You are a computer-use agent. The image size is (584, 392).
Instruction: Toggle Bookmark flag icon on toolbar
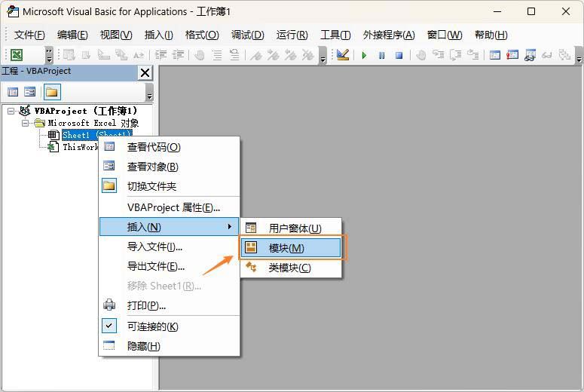(256, 55)
